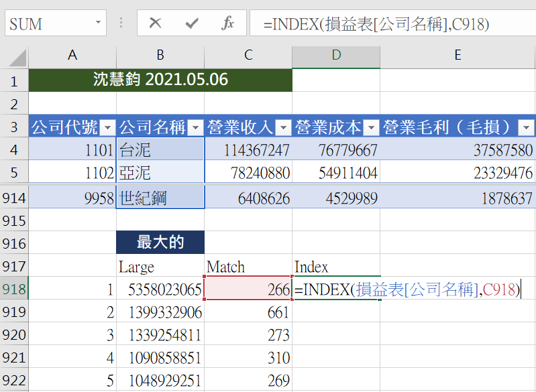This screenshot has width=536, height=392.
Task: Select column C header
Action: tap(248, 56)
